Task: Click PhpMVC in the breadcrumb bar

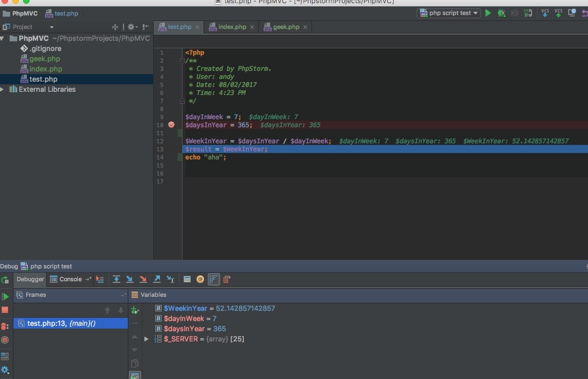Action: pos(20,13)
